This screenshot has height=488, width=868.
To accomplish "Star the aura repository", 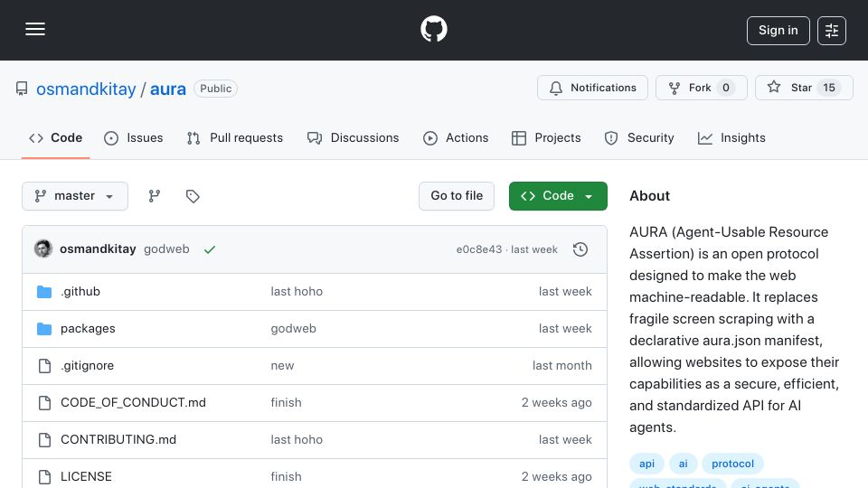I will [804, 88].
